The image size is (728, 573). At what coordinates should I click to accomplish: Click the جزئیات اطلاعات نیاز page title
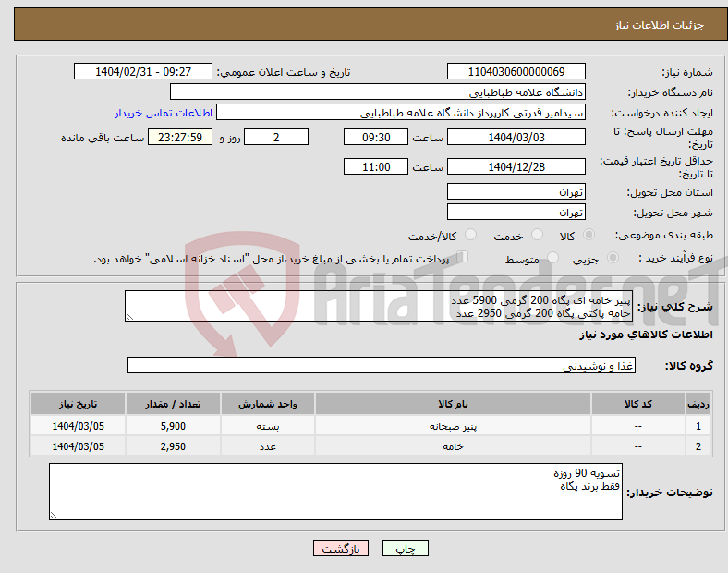click(x=660, y=25)
